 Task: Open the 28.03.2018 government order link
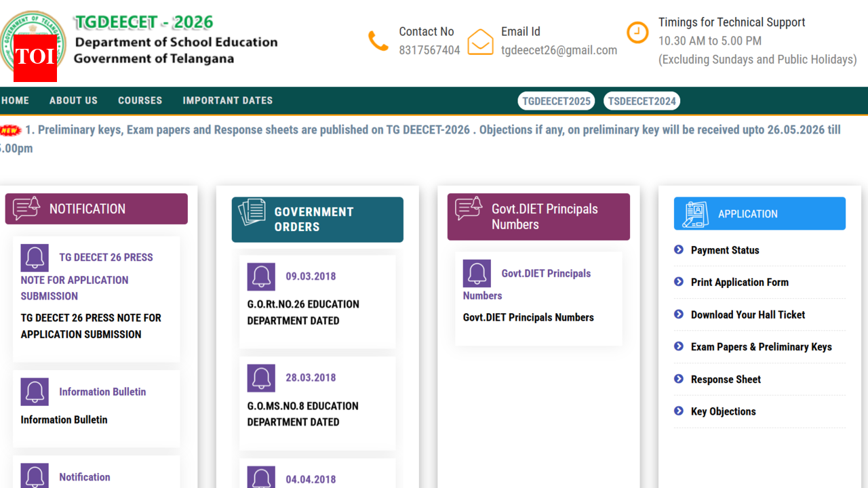311,378
